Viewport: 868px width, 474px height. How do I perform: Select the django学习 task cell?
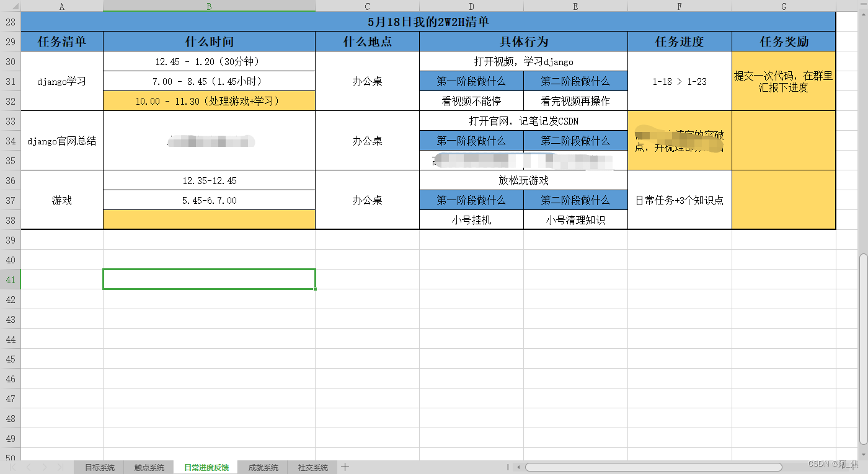point(62,81)
